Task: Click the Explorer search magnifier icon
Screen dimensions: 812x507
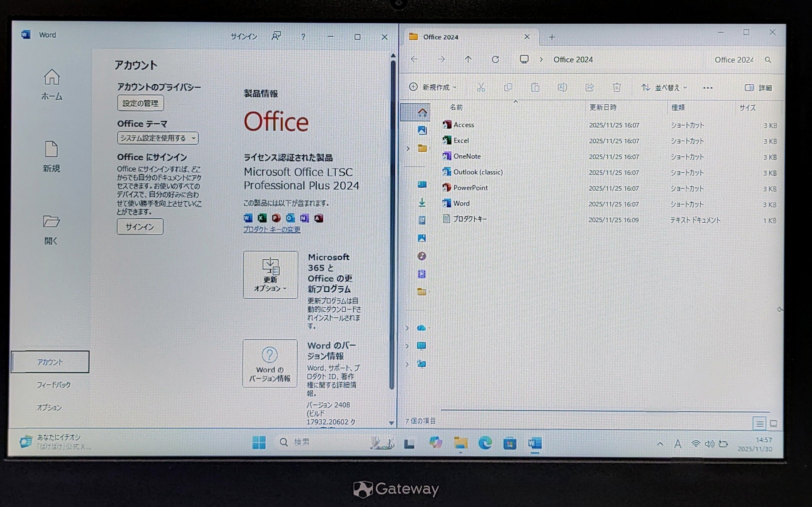Action: coord(768,60)
